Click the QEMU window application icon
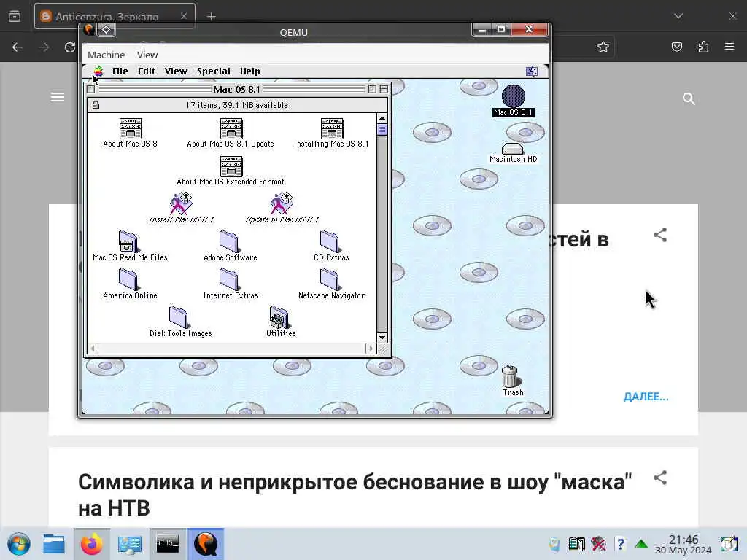The width and height of the screenshot is (747, 560). coord(89,29)
